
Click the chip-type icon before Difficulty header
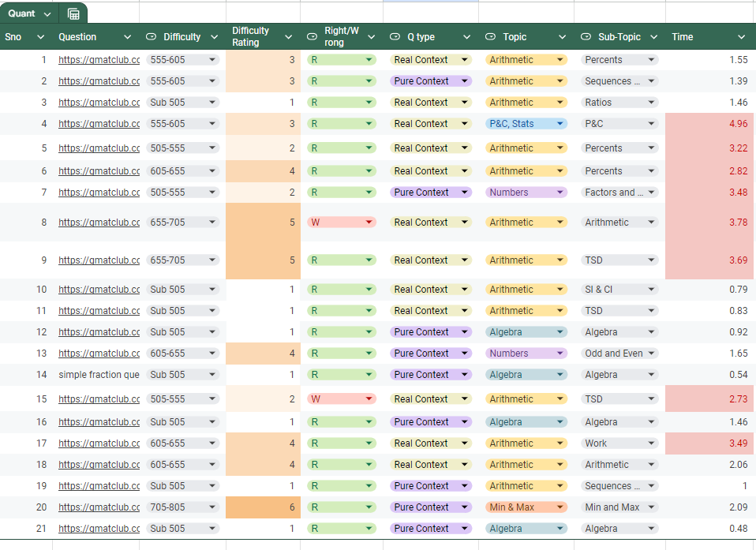(152, 37)
